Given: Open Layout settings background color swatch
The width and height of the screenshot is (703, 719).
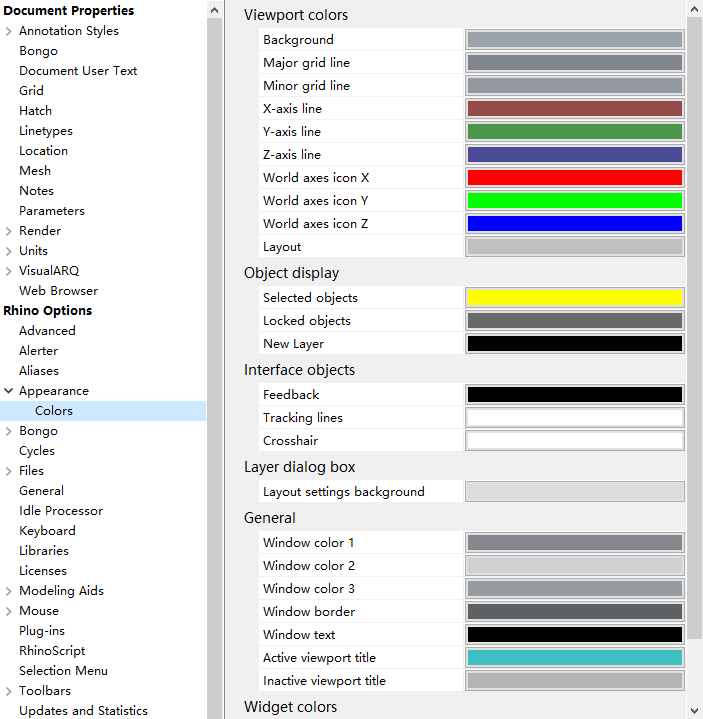Looking at the screenshot, I should (575, 492).
